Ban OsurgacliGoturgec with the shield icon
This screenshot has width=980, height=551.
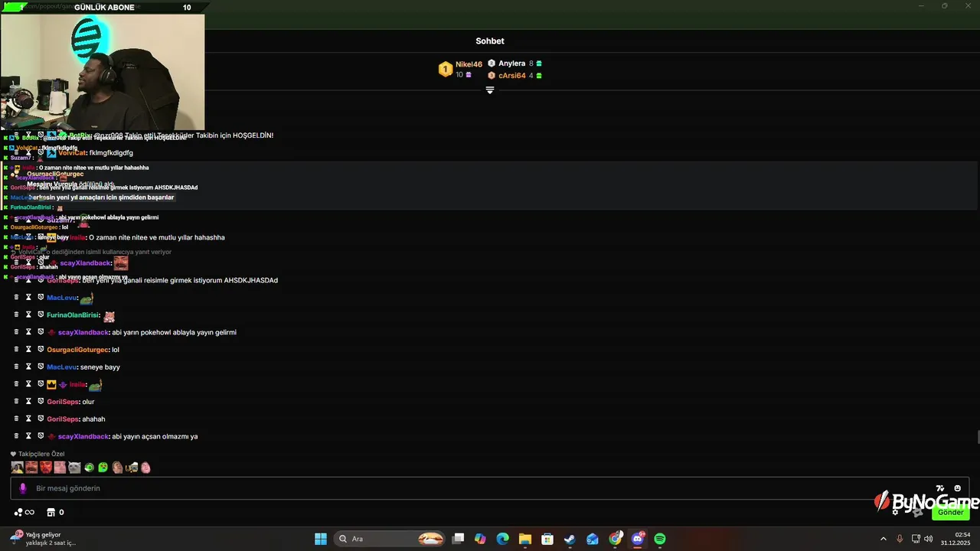(x=41, y=349)
